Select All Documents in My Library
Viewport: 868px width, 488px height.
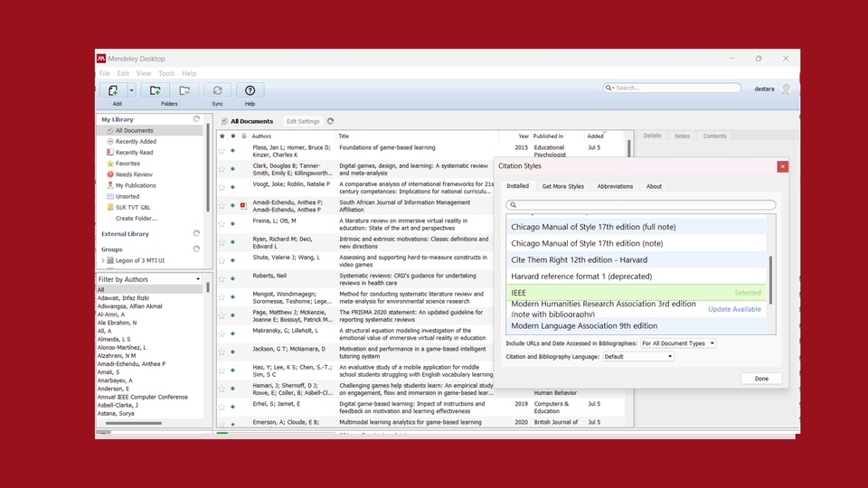point(134,130)
